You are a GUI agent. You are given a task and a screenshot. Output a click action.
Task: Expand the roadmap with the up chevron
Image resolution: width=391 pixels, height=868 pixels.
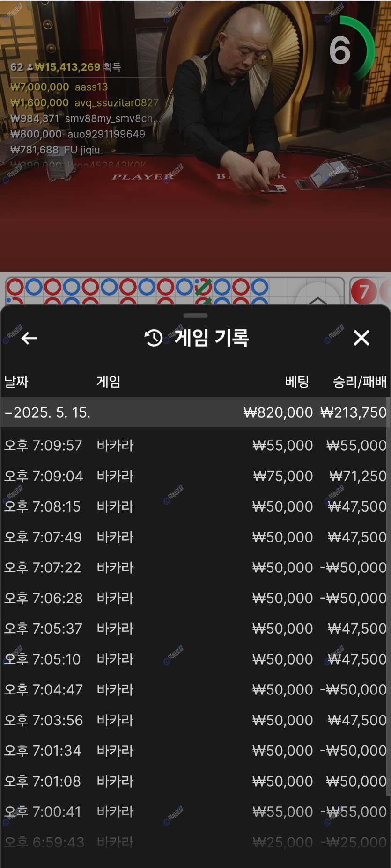click(318, 299)
